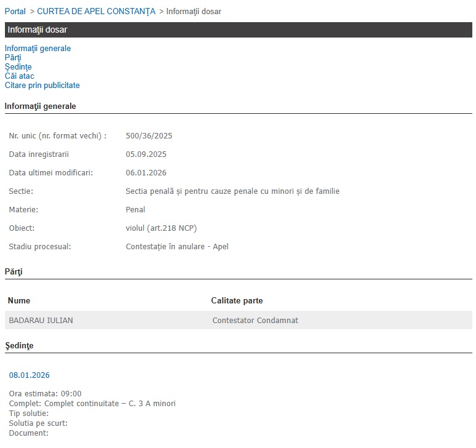This screenshot has width=476, height=448.
Task: Click the dark Informații dosar header bar
Action: point(239,30)
